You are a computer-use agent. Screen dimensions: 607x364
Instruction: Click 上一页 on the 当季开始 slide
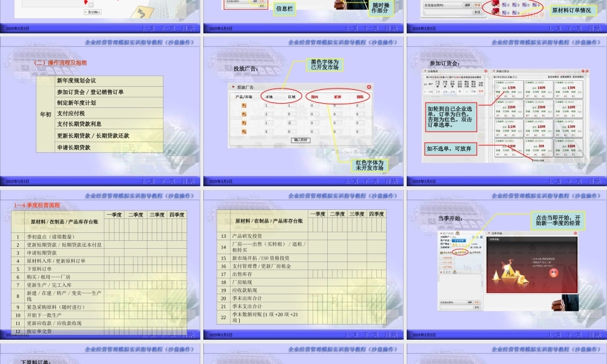click(555, 335)
